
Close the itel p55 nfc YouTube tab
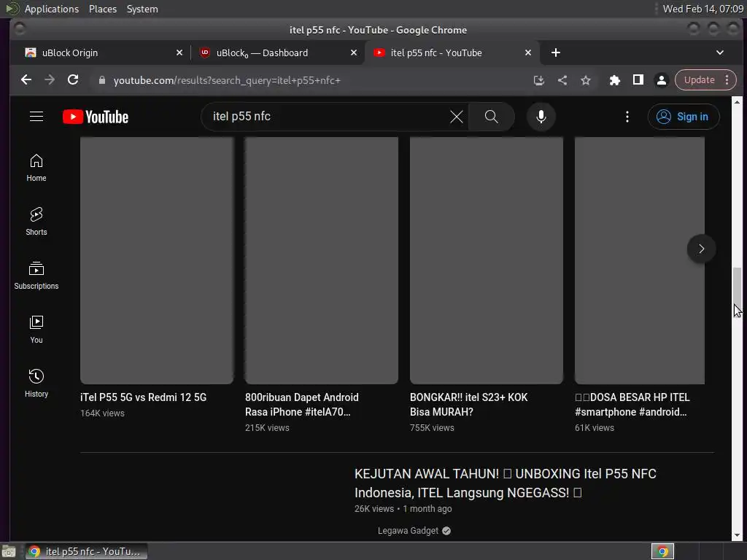coord(528,52)
